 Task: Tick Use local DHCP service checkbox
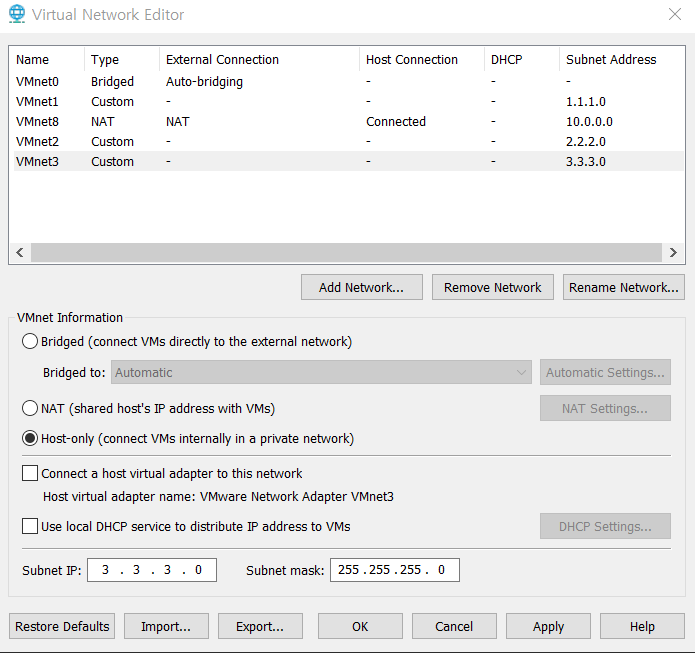tap(30, 526)
